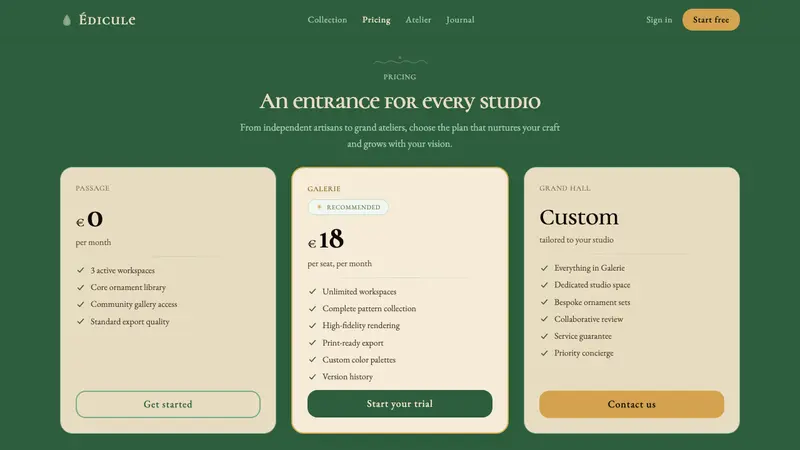Click the Start free button
Screen dimensions: 800x450
coord(711,20)
